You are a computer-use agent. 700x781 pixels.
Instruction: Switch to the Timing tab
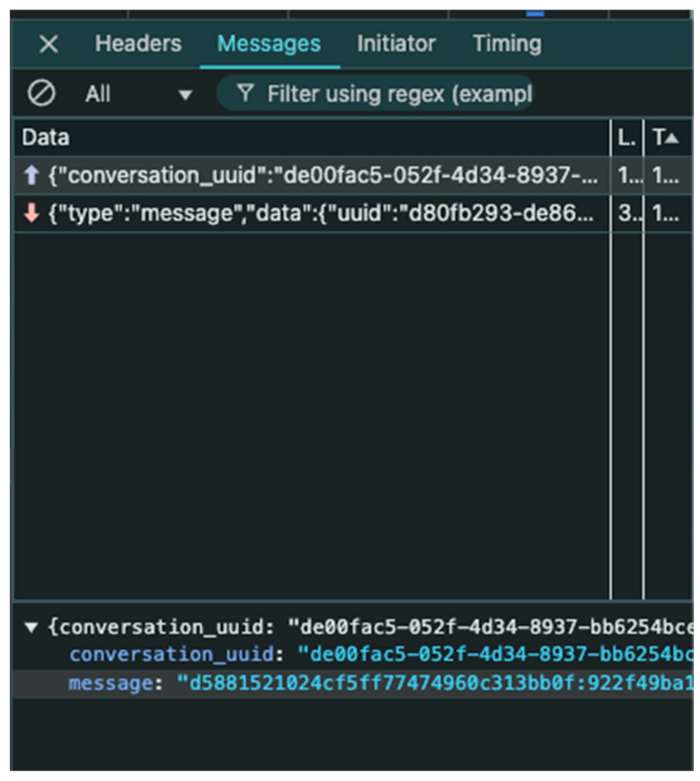[507, 43]
